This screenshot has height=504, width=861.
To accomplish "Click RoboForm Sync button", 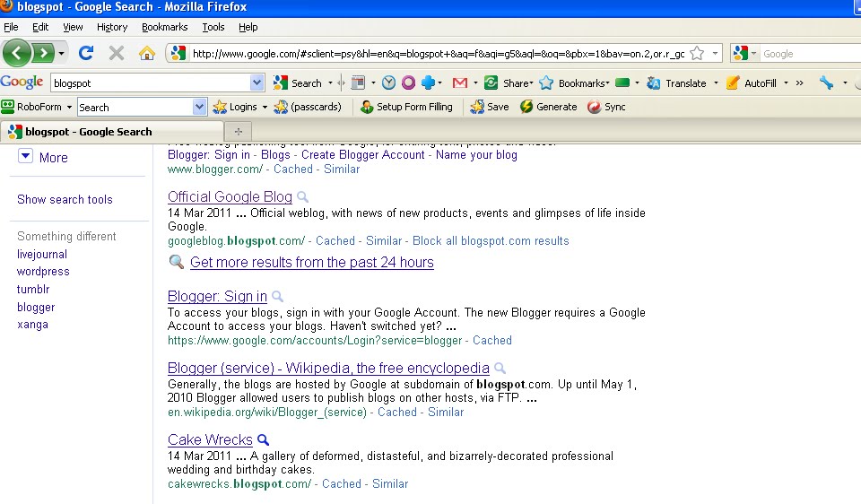I will [606, 107].
